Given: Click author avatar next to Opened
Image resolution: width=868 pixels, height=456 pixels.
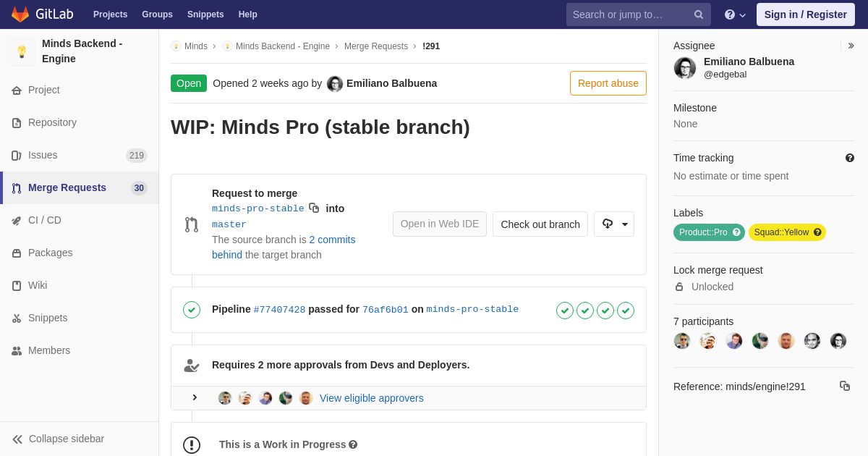Looking at the screenshot, I should click(335, 84).
